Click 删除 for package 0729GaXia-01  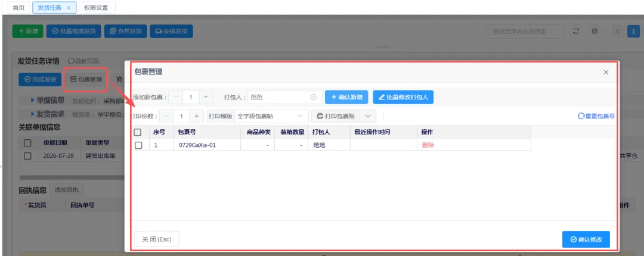[428, 145]
